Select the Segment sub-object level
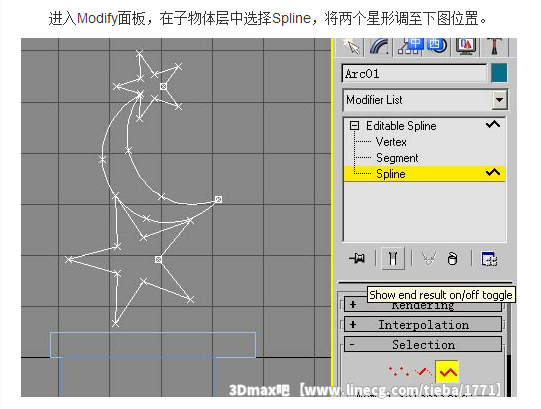 397,158
